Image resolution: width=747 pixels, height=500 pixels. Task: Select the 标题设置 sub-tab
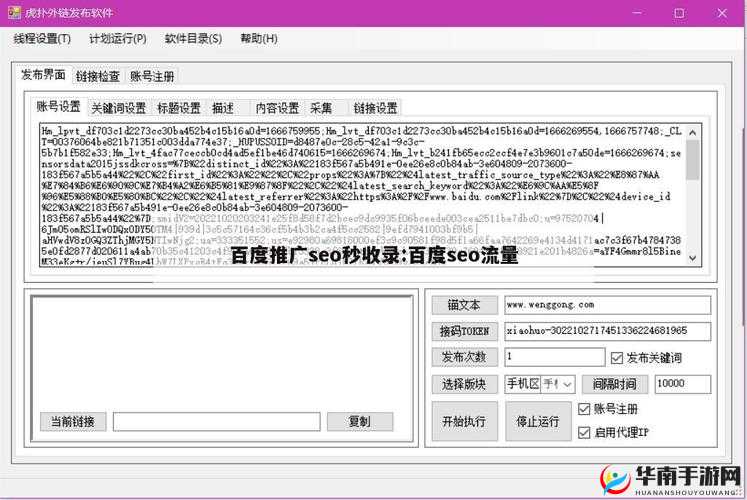pos(179,109)
